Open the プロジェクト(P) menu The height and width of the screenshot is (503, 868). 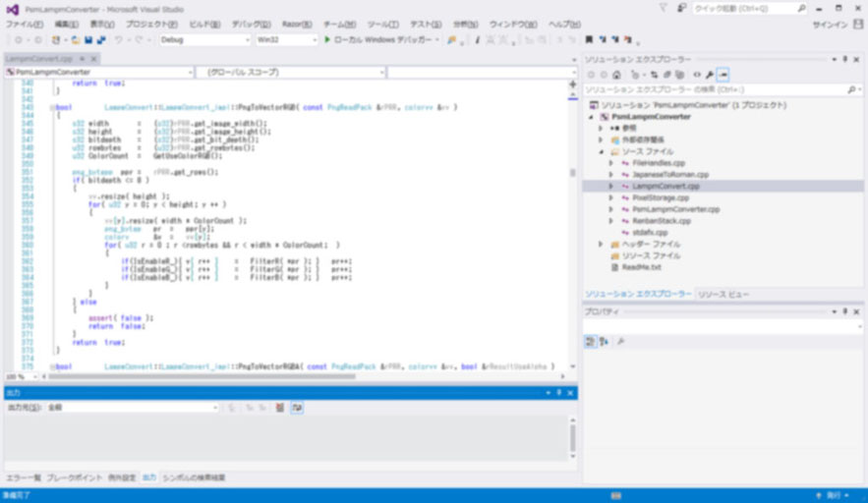tap(151, 25)
